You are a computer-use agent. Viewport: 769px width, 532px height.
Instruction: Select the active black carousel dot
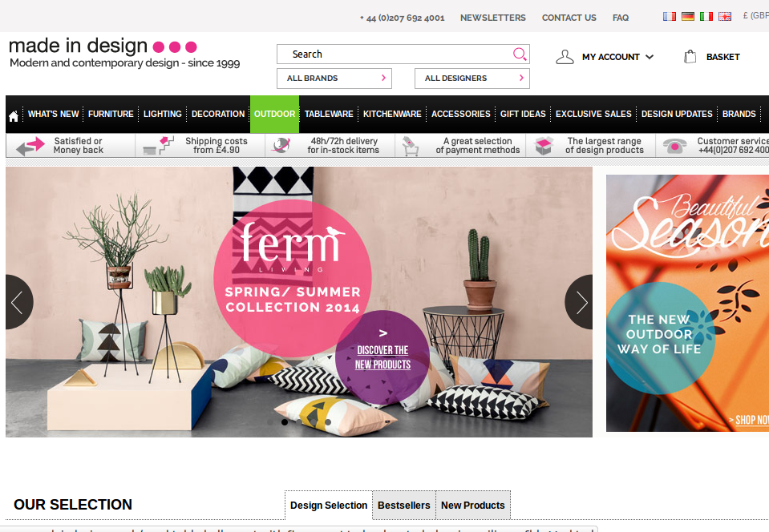click(x=285, y=421)
